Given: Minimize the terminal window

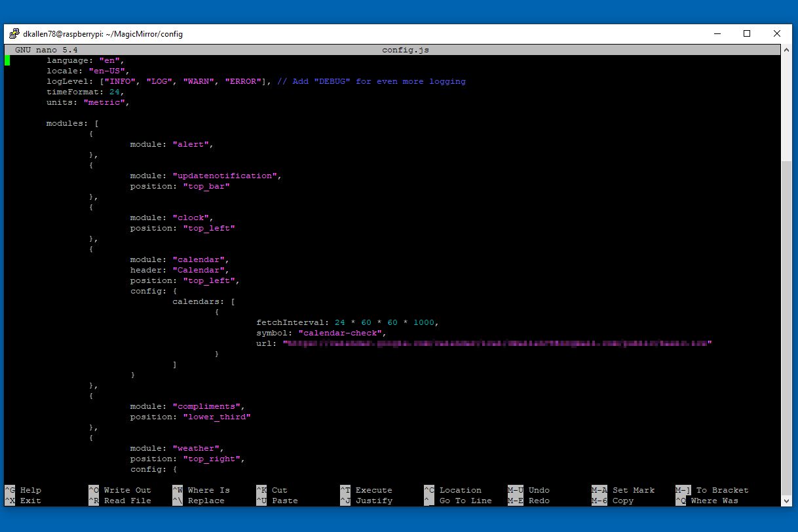Looking at the screenshot, I should 717,34.
